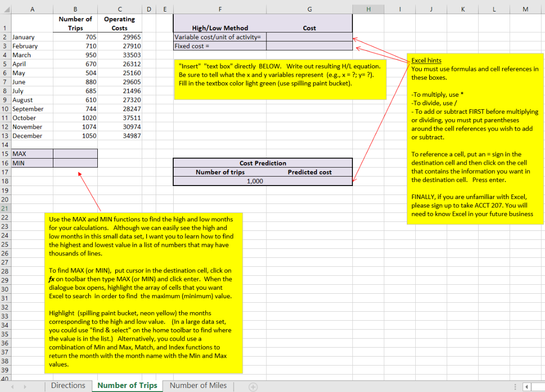Click the sheet tab scroll-left arrow

click(x=12, y=387)
